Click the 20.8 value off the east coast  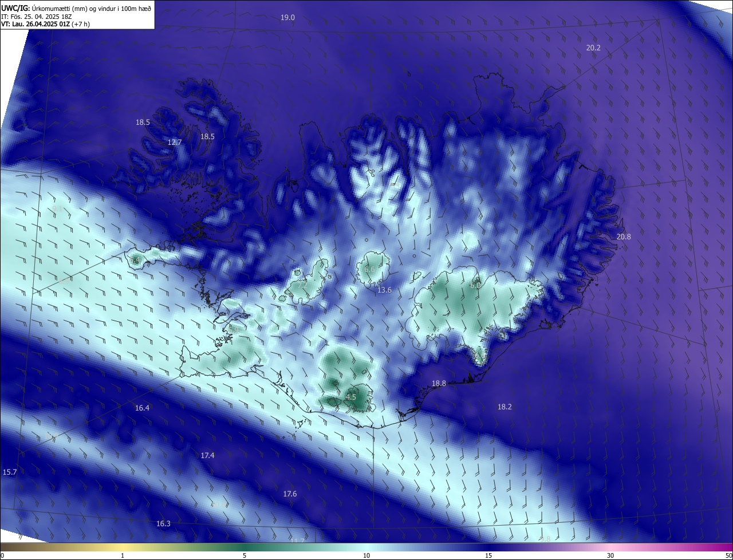coord(624,237)
